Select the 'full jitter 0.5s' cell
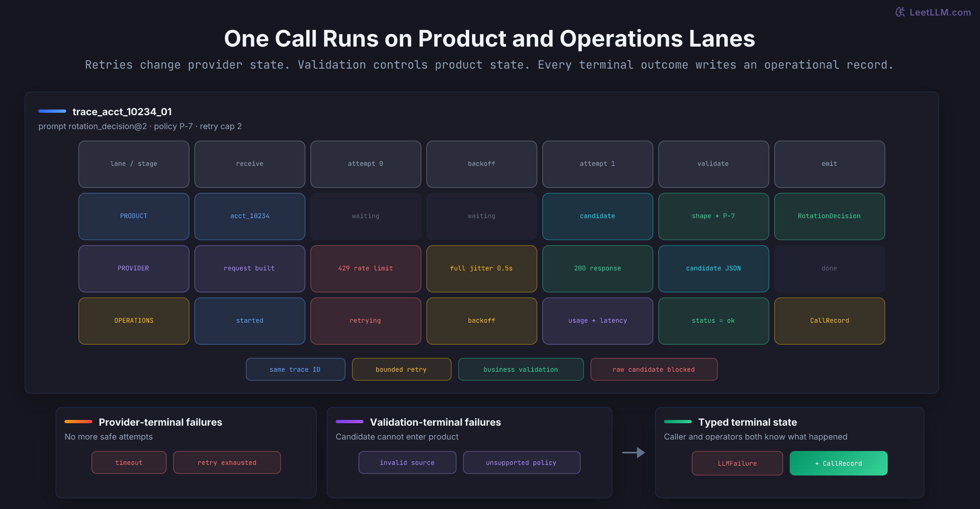The height and width of the screenshot is (509, 980). [x=482, y=268]
